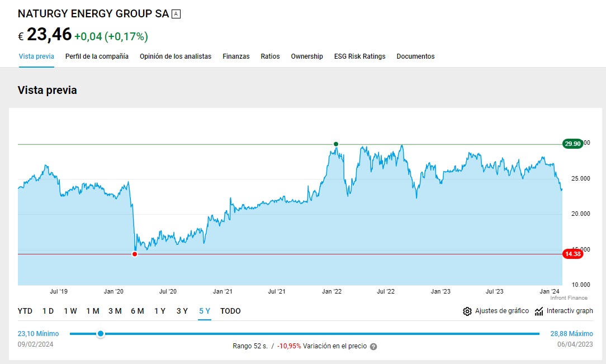Choose the TODO full history range
Viewport: 606px width, 364px height.
coord(230,311)
